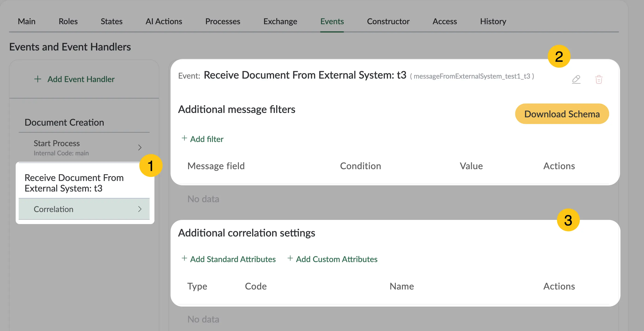644x331 pixels.
Task: Click the Download Schema button
Action: (x=562, y=114)
